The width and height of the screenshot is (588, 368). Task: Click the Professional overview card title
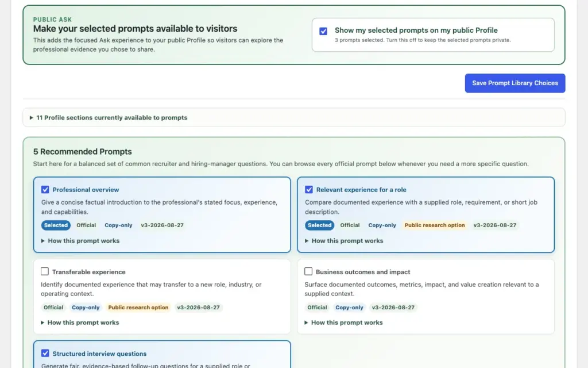(86, 190)
